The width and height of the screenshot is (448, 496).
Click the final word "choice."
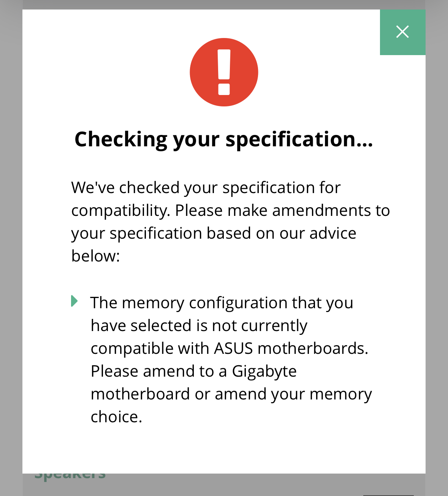(x=117, y=417)
